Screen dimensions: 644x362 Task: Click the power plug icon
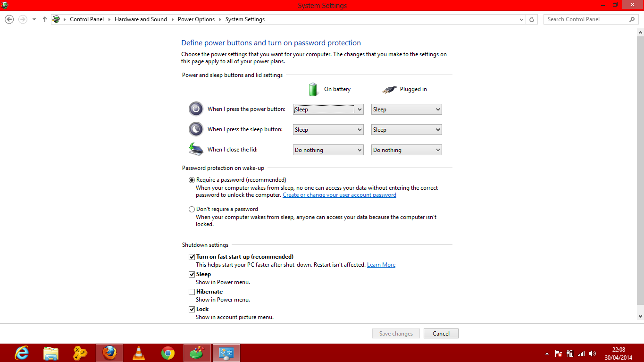(390, 89)
